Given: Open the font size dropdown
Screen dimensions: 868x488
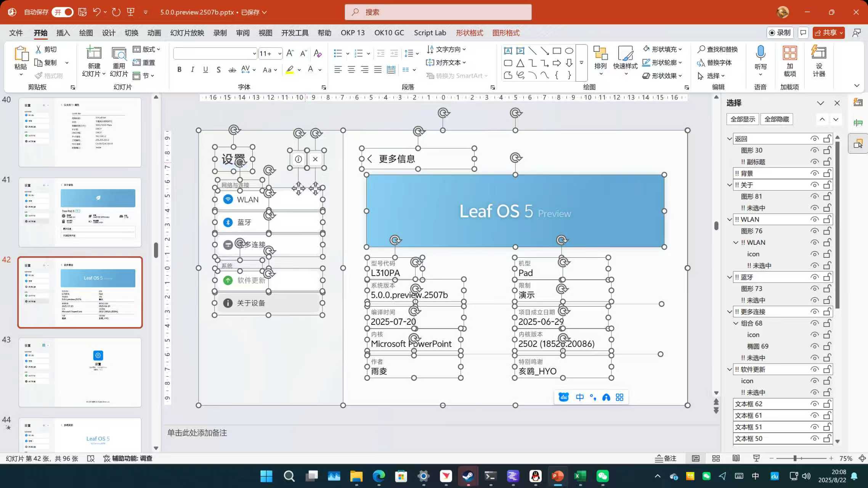Looking at the screenshot, I should point(279,53).
